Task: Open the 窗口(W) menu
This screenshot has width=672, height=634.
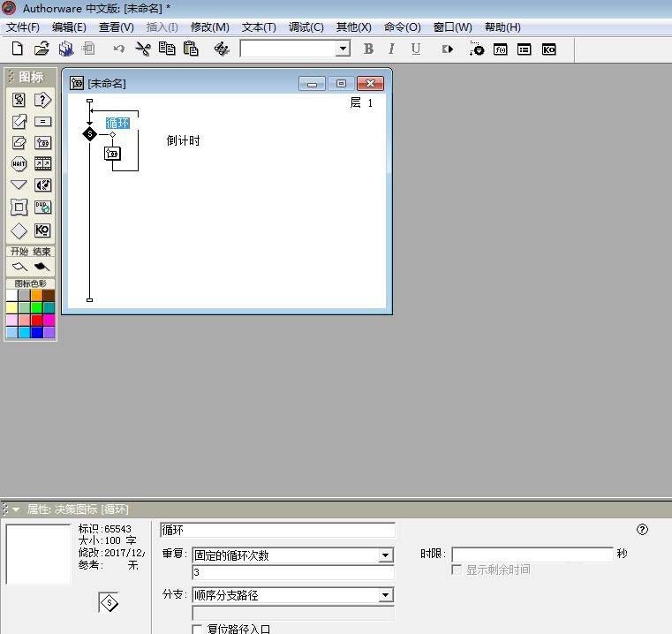Action: coord(453,27)
